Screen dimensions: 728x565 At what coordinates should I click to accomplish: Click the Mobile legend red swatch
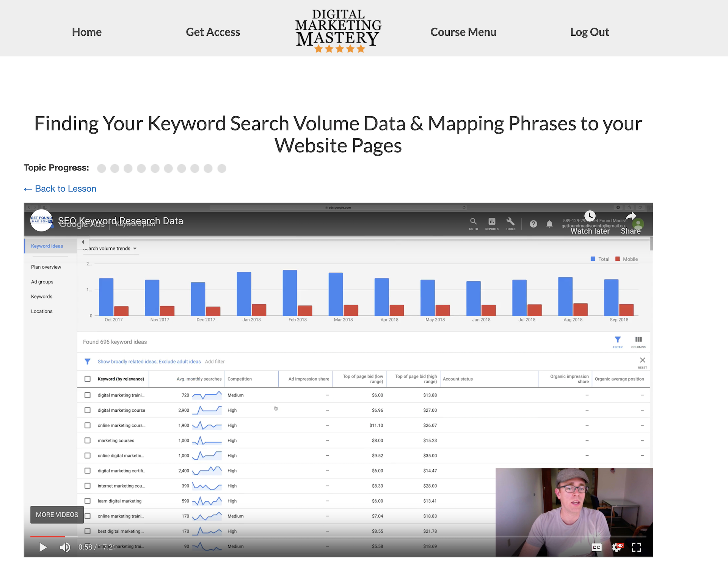[x=618, y=259]
